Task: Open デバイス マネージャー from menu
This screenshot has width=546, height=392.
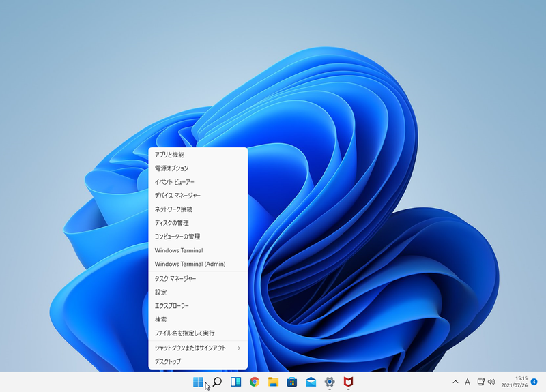Action: click(198, 196)
